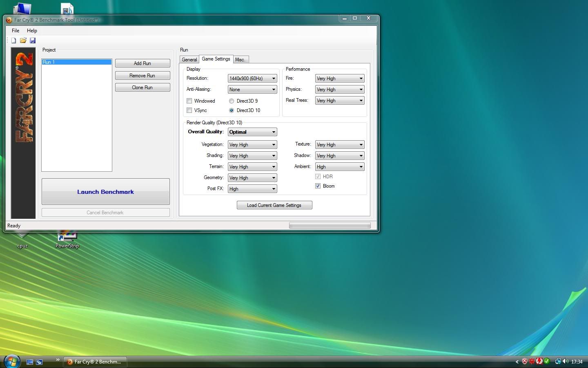The width and height of the screenshot is (588, 368).
Task: Show hidden tray icons arrow
Action: 517,361
